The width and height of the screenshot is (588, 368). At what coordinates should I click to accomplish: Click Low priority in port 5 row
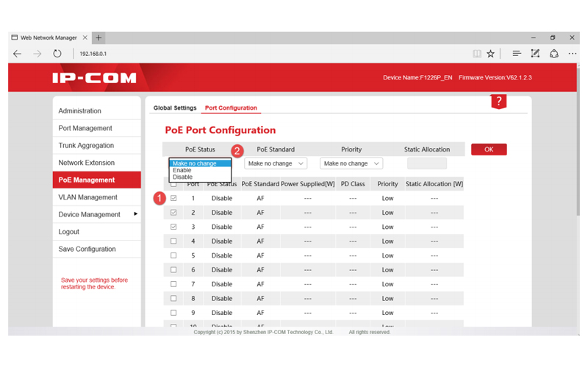[387, 255]
